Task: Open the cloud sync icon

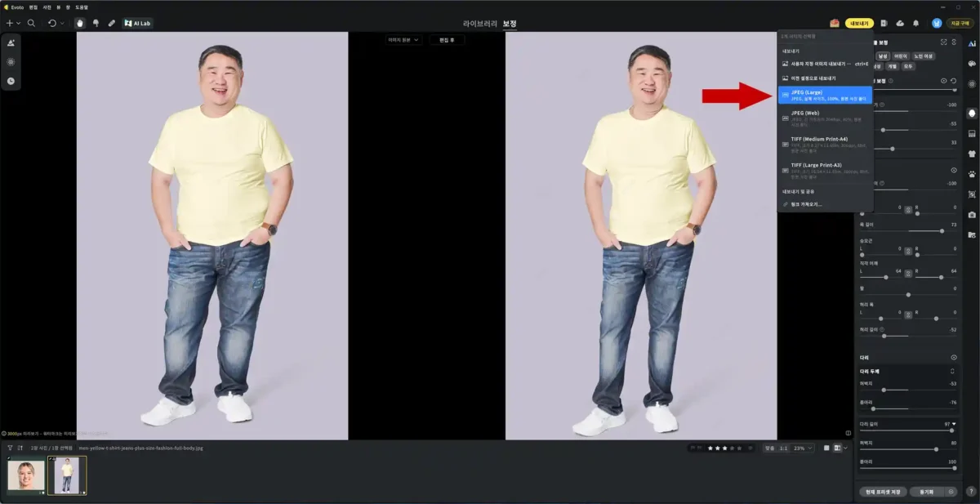Action: point(900,23)
